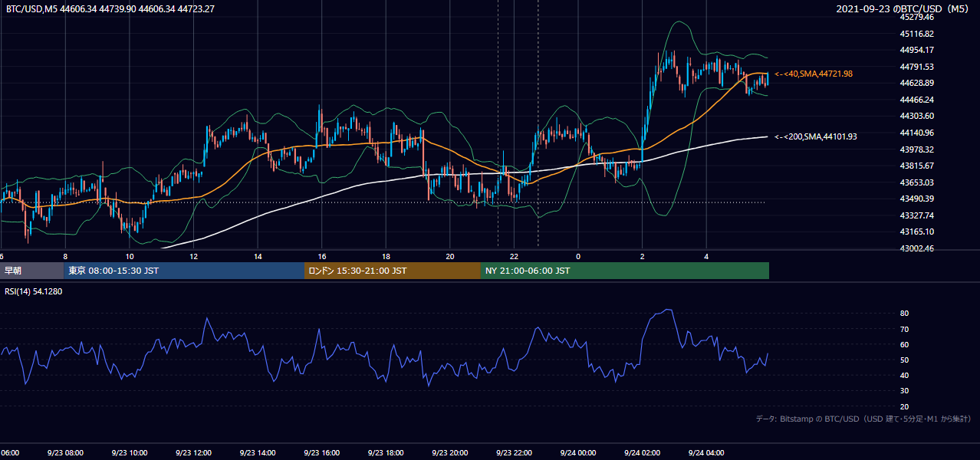980x460 pixels.
Task: Select the 200 SMA label 44101.93
Action: coord(816,136)
